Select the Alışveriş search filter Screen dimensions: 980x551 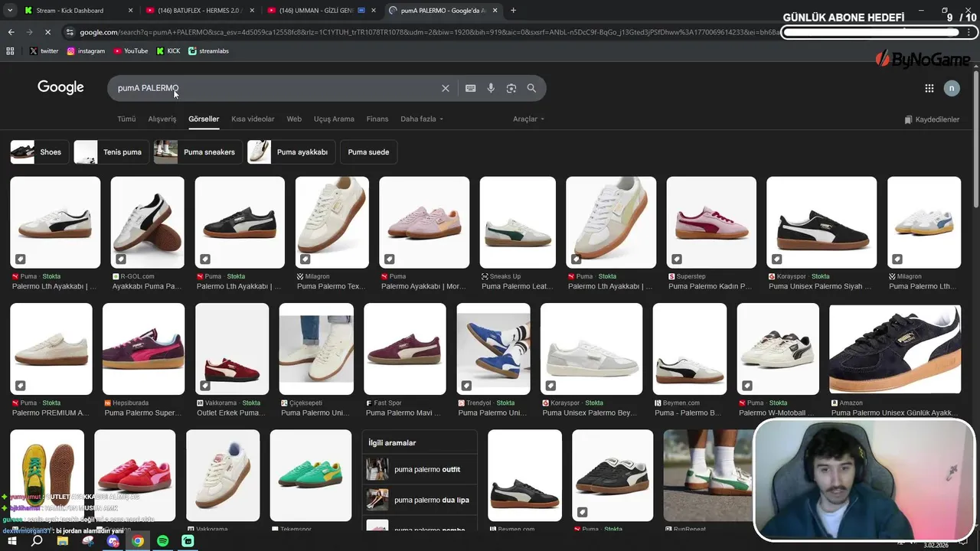(x=162, y=119)
